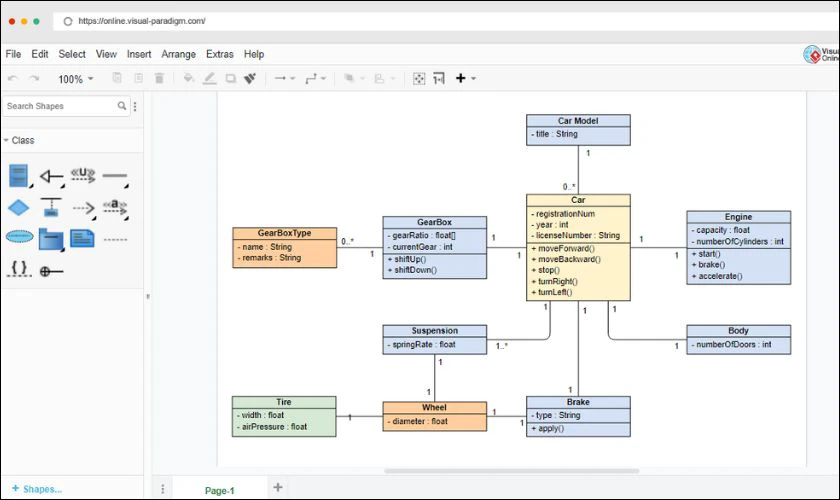Image resolution: width=840 pixels, height=500 pixels.
Task: Select the Wheel class box
Action: (x=434, y=416)
